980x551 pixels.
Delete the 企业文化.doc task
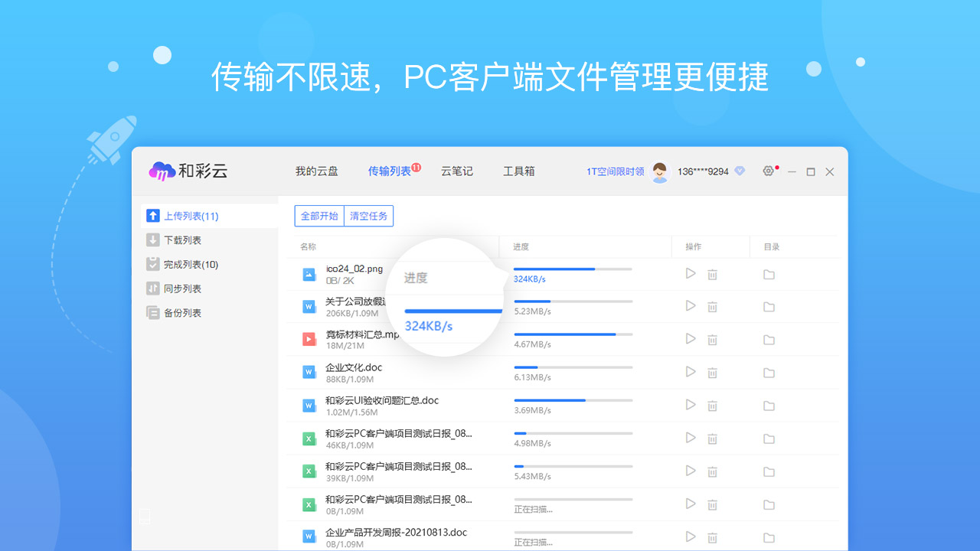click(712, 373)
